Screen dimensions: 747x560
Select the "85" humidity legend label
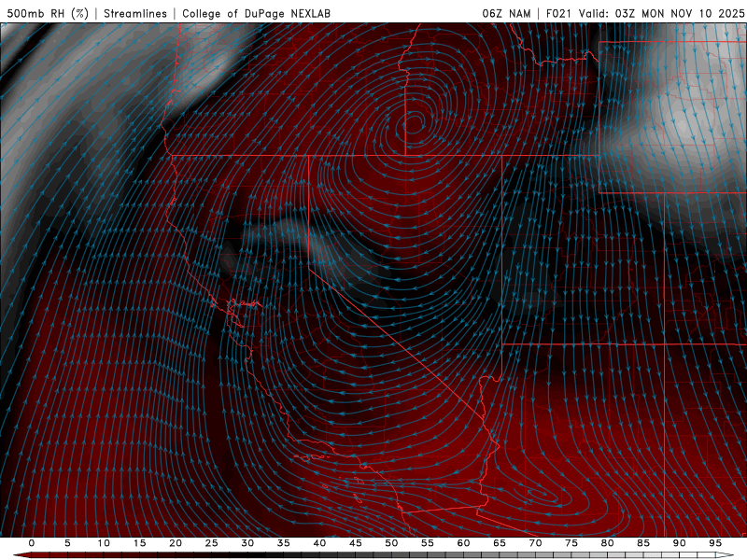643,543
